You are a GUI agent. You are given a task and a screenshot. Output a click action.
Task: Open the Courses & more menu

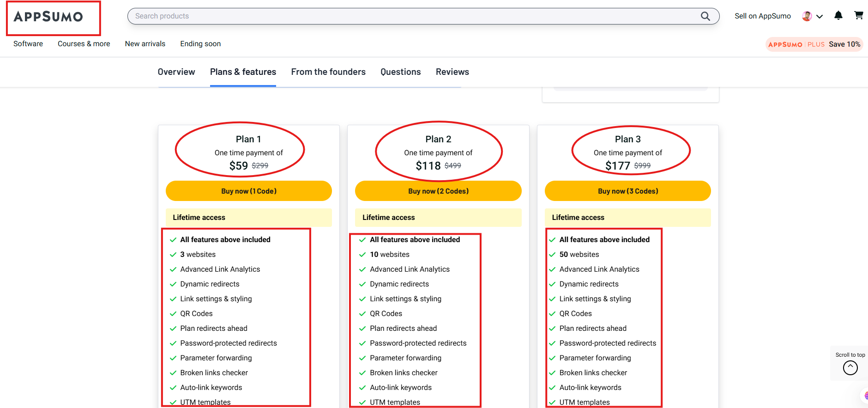click(84, 44)
